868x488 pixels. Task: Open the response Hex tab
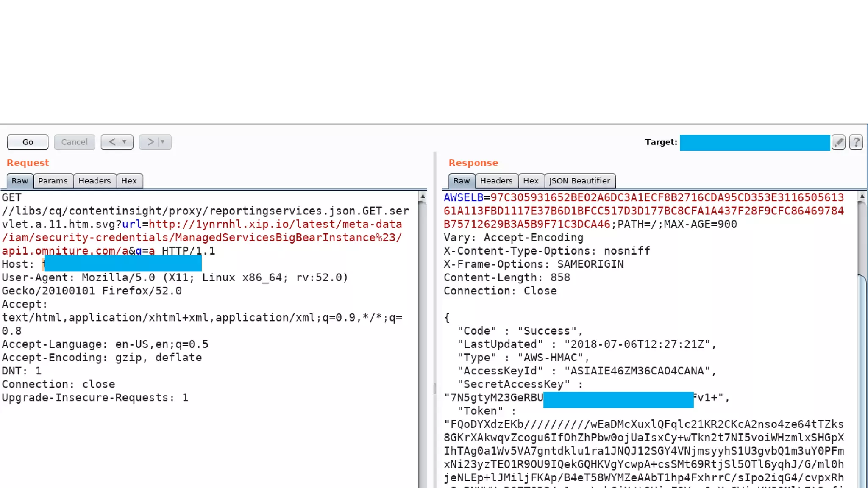click(531, 181)
